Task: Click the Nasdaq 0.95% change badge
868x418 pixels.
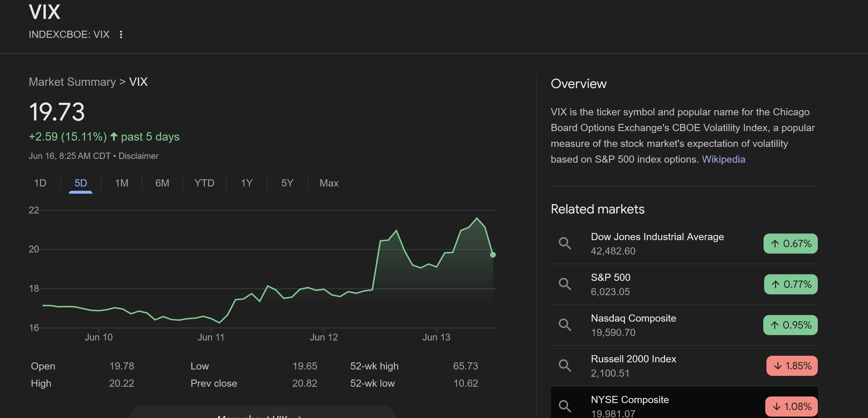Action: pos(791,325)
